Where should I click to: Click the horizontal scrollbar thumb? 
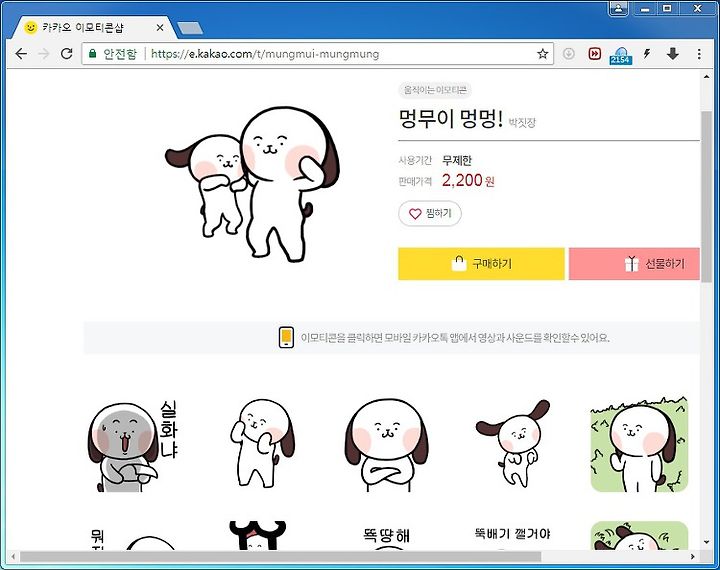pyautogui.click(x=280, y=557)
